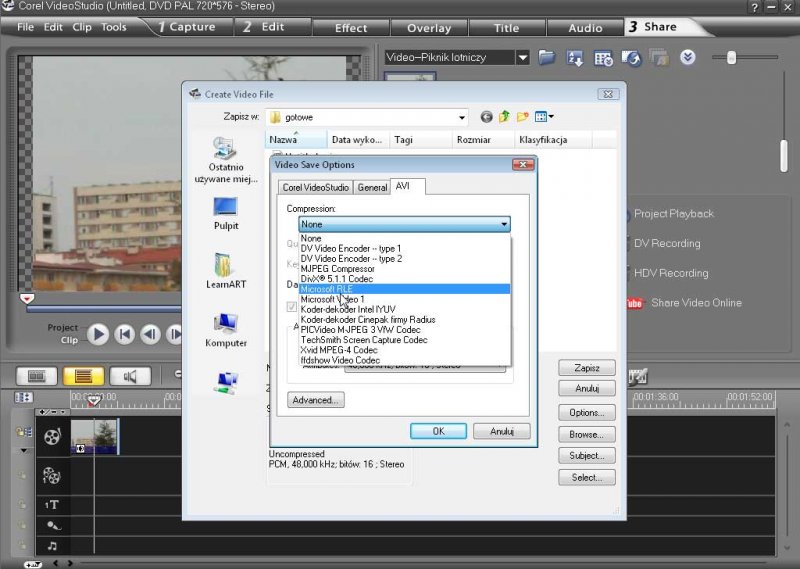Viewport: 800px width, 569px height.
Task: Switch to Audio View speaker icon
Action: (129, 376)
